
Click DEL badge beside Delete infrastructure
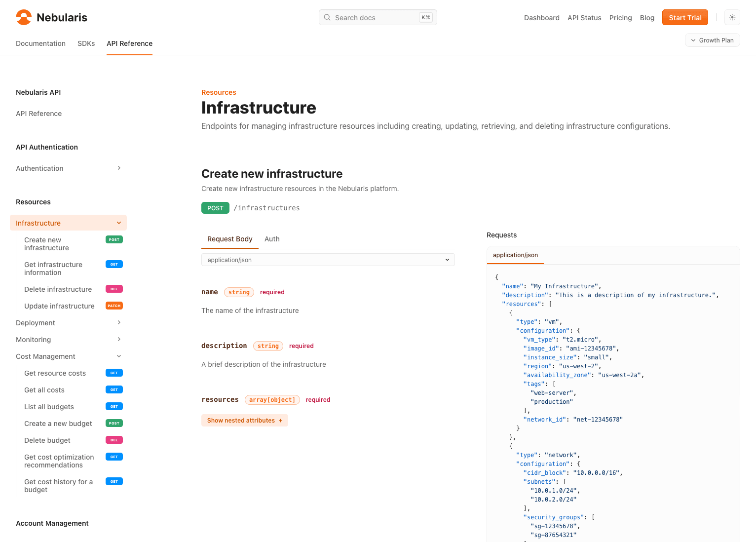point(114,289)
